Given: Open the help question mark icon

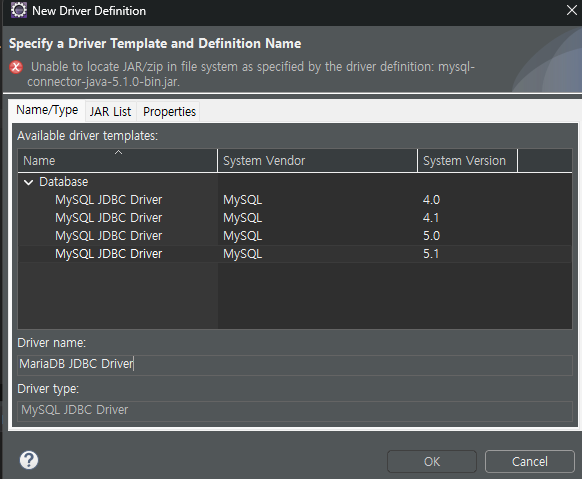Looking at the screenshot, I should pyautogui.click(x=29, y=460).
